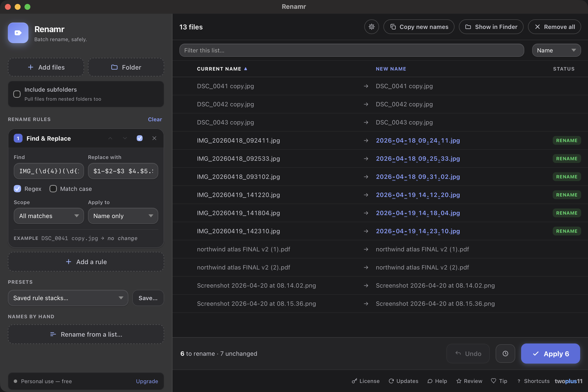Image resolution: width=588 pixels, height=392 pixels.
Task: Uncheck the Regex option
Action: pyautogui.click(x=17, y=189)
